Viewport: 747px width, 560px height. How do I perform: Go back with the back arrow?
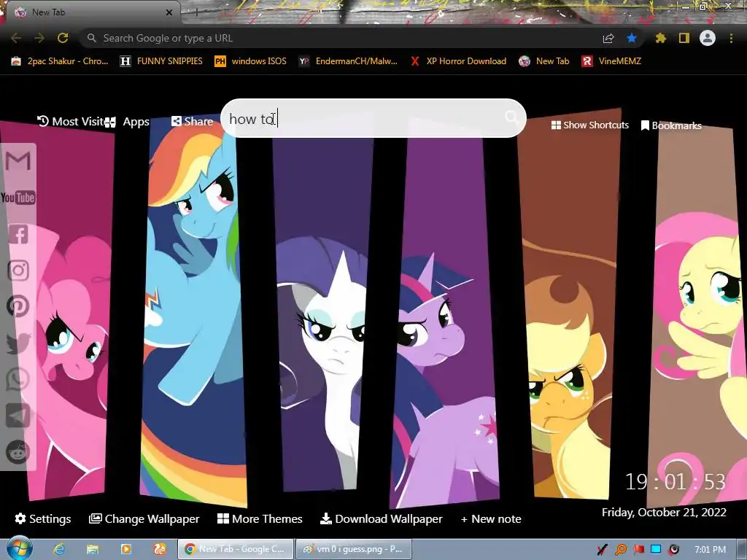(16, 38)
